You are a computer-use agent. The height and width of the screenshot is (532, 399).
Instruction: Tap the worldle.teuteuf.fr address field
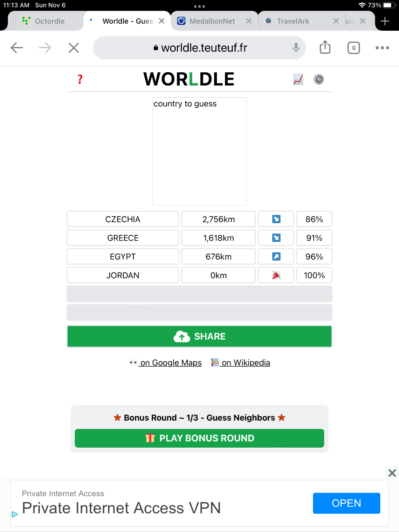click(x=199, y=48)
